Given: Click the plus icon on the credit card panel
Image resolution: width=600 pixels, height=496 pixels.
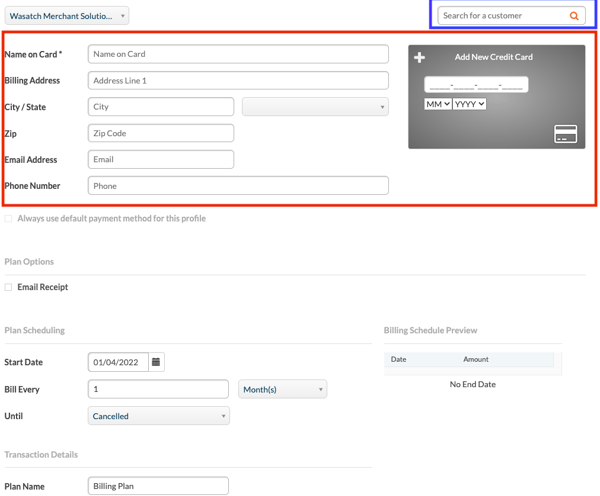Looking at the screenshot, I should [419, 57].
